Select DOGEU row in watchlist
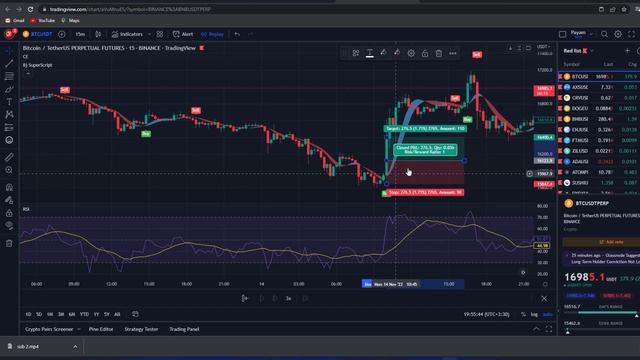This screenshot has width=640, height=360. 599,108
